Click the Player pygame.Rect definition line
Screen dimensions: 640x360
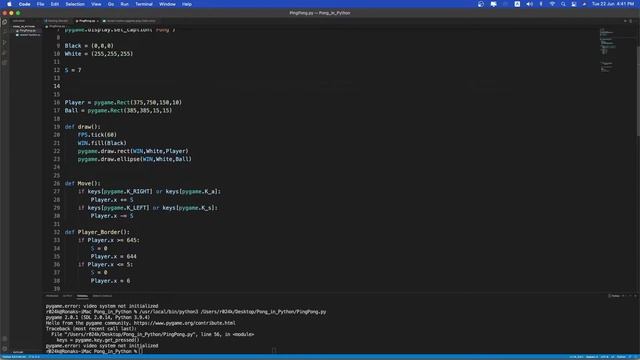tap(123, 102)
